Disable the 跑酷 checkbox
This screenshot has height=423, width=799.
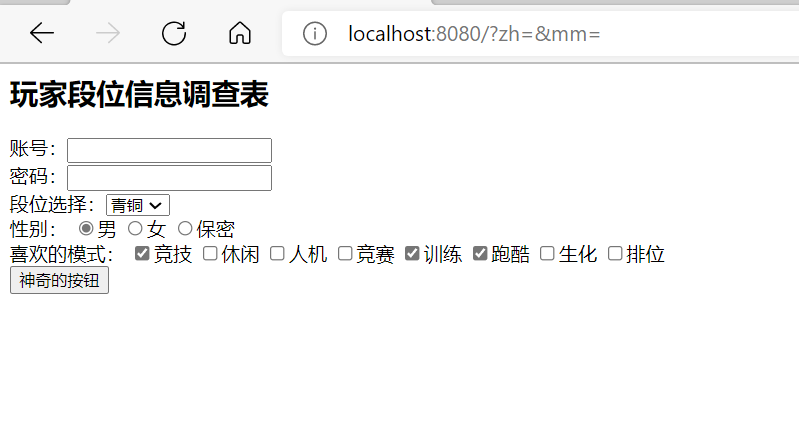pos(480,253)
